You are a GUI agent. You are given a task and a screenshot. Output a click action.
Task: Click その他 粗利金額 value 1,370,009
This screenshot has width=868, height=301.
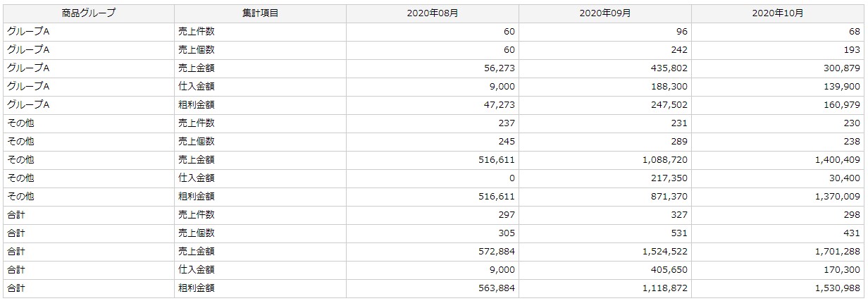[x=838, y=197]
